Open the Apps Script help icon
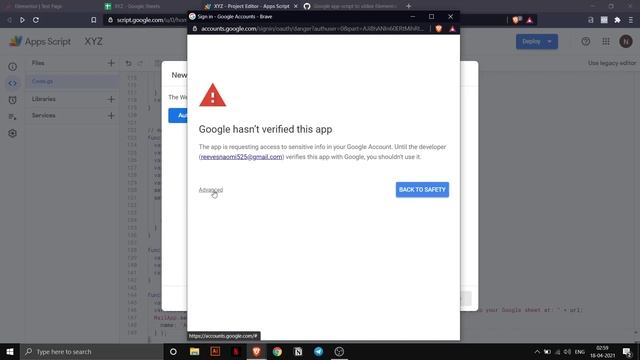This screenshot has width=640, height=360. tap(586, 41)
